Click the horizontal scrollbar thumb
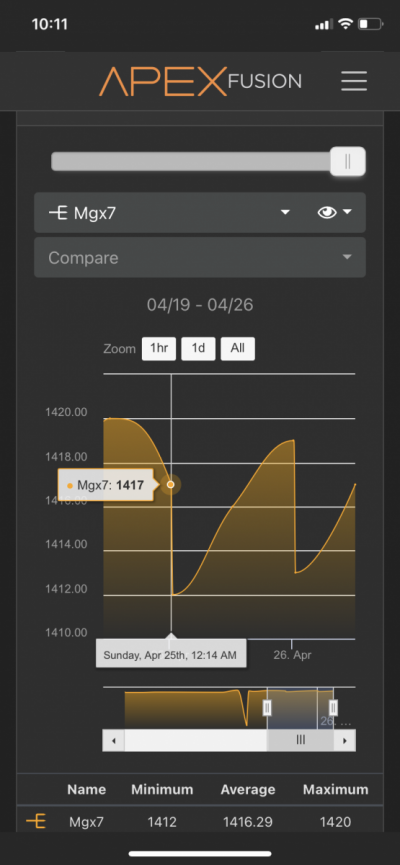Screen dimensions: 400x865 click(x=300, y=740)
